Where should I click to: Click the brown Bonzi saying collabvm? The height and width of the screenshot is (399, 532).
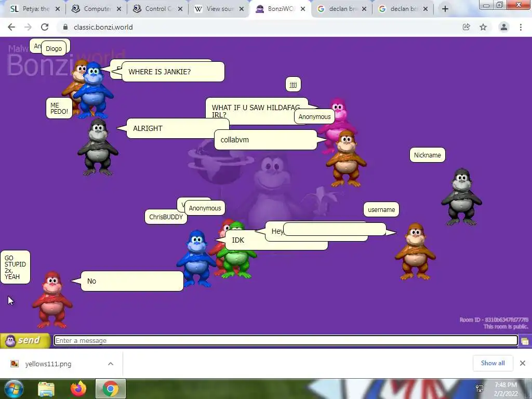[x=346, y=159]
